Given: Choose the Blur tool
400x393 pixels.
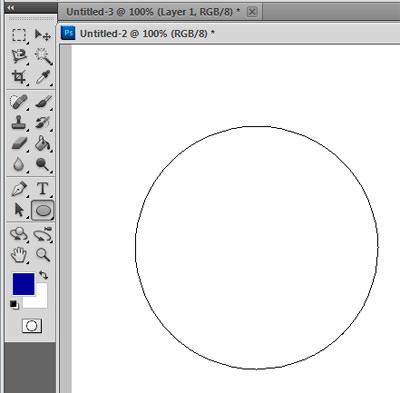Looking at the screenshot, I should click(18, 164).
